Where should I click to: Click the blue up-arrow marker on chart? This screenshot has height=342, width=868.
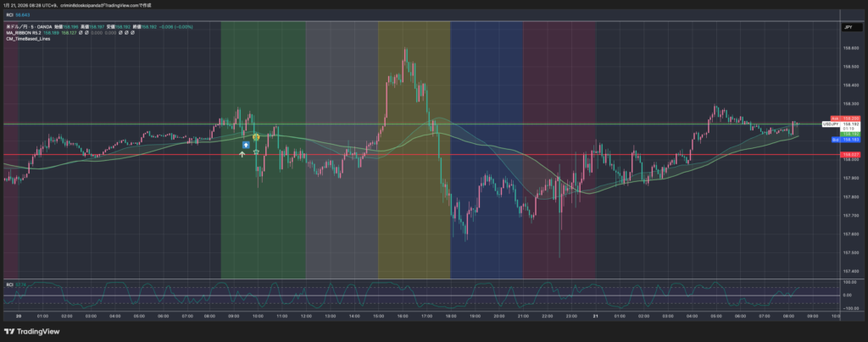[245, 146]
